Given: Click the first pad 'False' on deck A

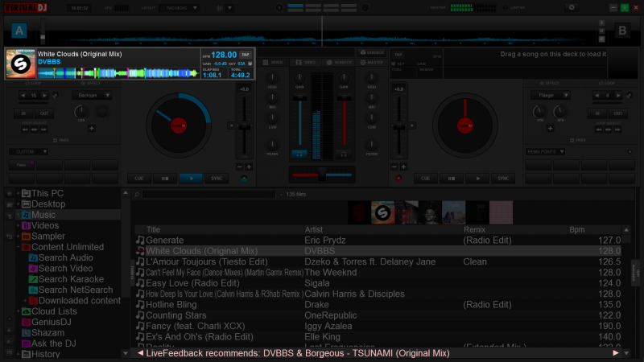Looking at the screenshot, I should click(22, 165).
